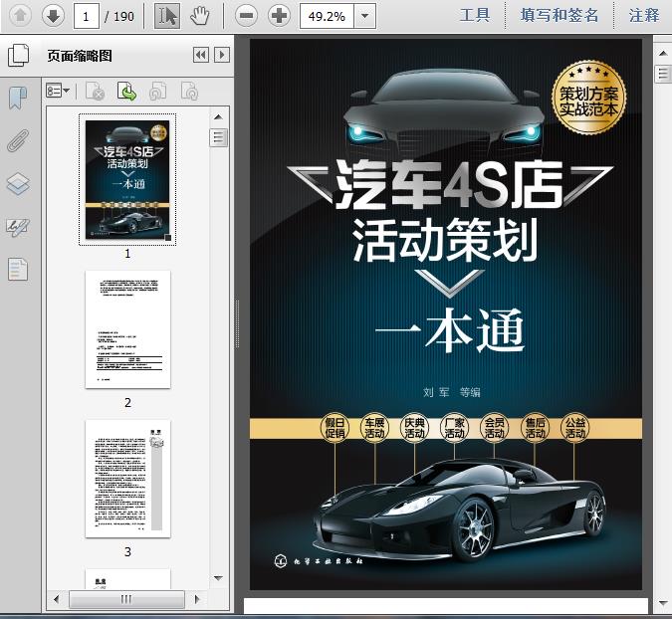This screenshot has height=619, width=672.
Task: Click the delete page icon in thumbnails toolbar
Action: pyautogui.click(x=96, y=92)
